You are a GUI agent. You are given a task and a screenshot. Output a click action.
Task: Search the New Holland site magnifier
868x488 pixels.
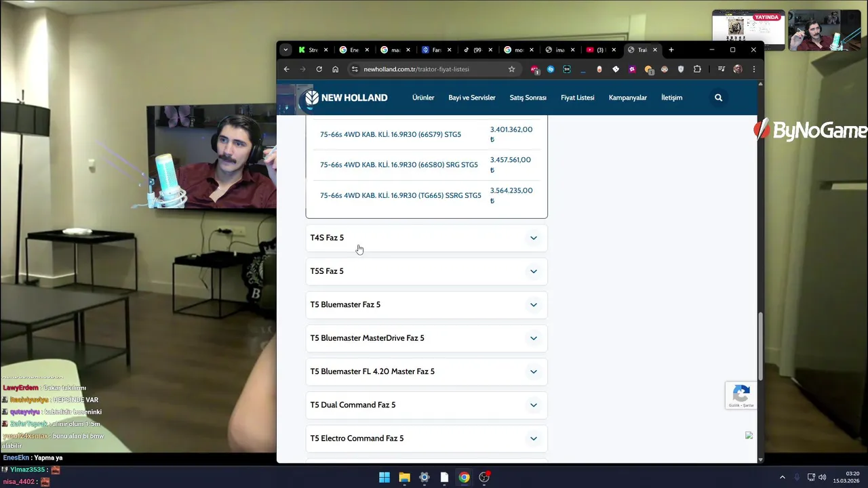718,98
